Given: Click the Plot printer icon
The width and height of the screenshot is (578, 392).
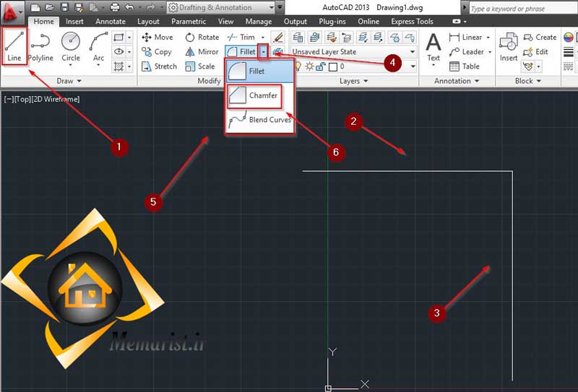Looking at the screenshot, I should [x=115, y=7].
